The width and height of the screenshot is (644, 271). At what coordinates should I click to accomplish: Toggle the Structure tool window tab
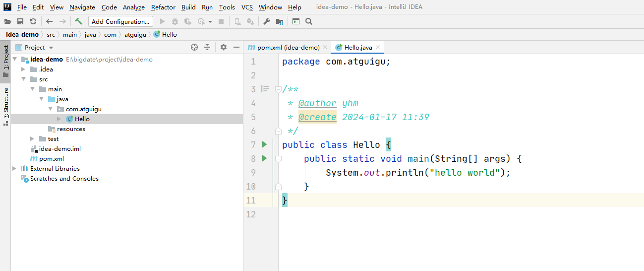tap(6, 105)
